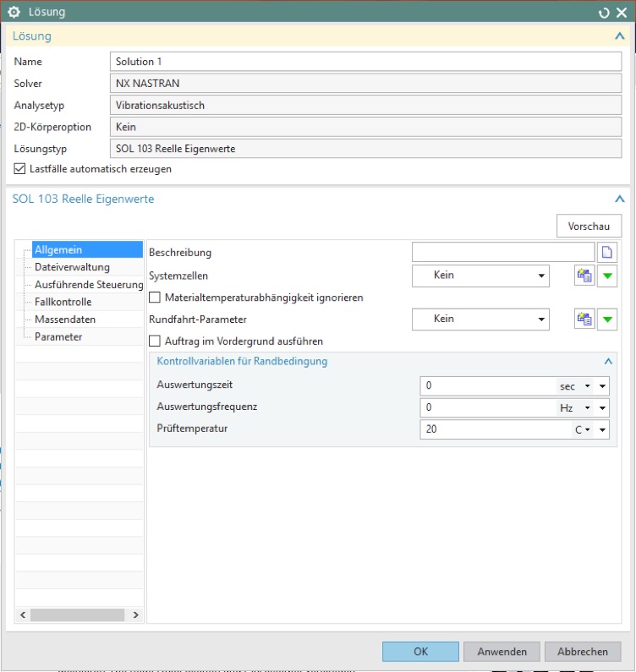Enable Materialtemperaturabhängigkeit ignorieren checkbox
Image resolution: width=636 pixels, height=672 pixels.
tap(155, 298)
